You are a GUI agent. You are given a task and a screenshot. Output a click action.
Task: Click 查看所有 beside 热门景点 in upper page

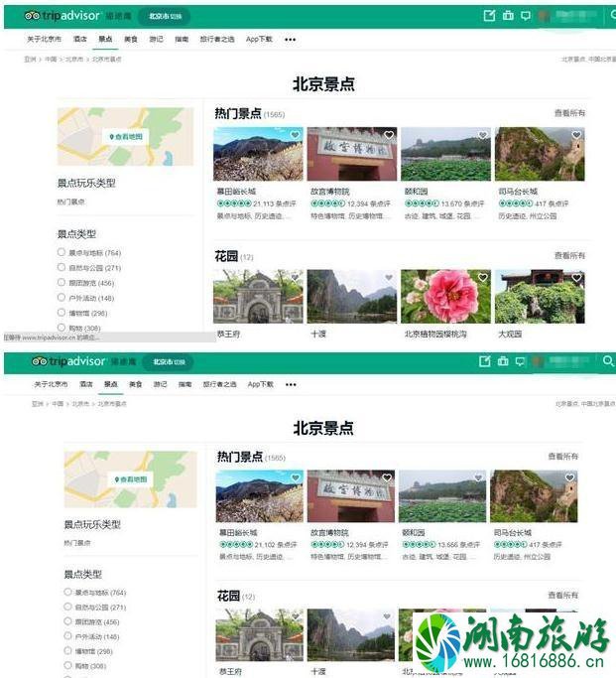tap(569, 113)
